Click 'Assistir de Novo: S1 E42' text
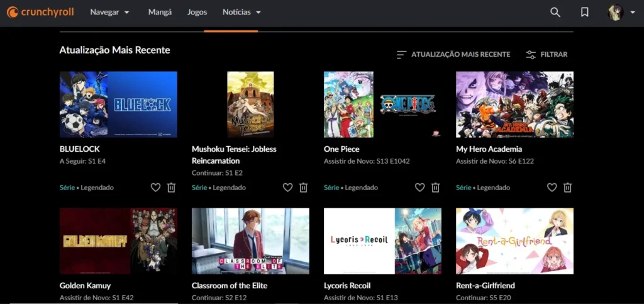Viewport: 644px width, 304px height. point(96,298)
